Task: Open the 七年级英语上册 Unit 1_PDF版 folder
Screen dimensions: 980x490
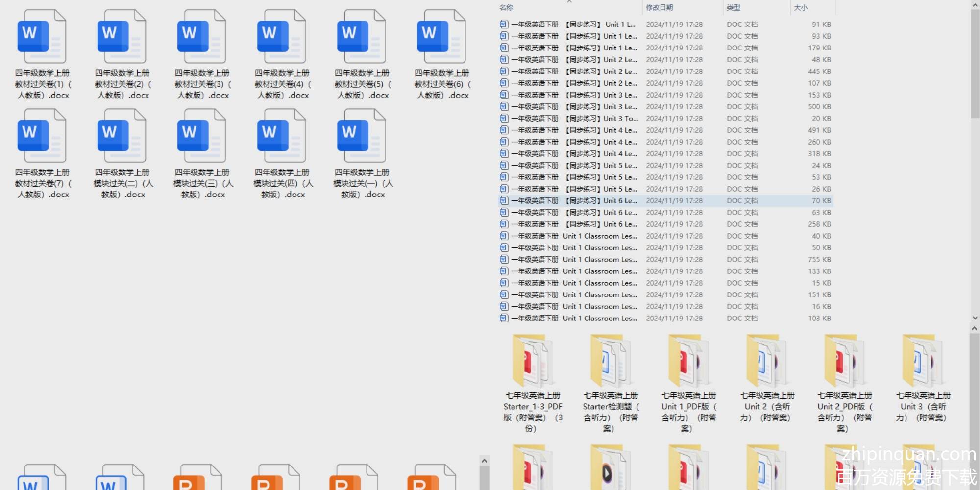Action: (688, 362)
